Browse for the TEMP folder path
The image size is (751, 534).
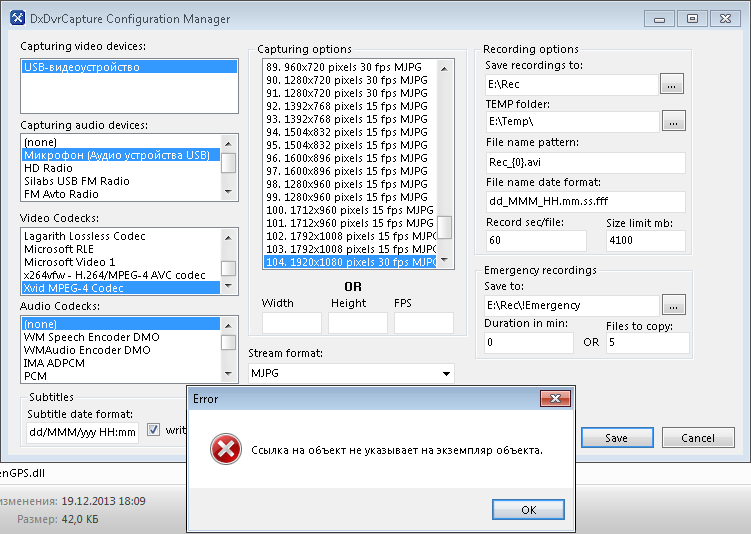pyautogui.click(x=673, y=121)
